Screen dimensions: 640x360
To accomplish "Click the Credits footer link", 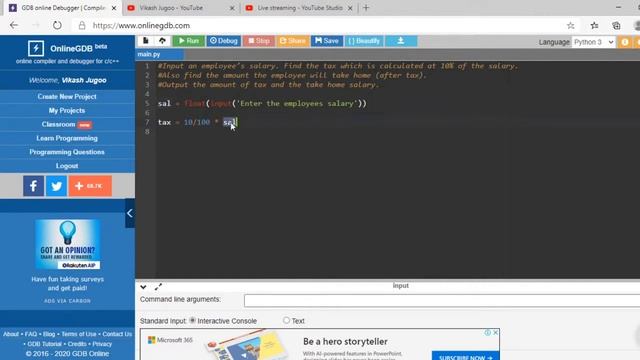I will (77, 344).
